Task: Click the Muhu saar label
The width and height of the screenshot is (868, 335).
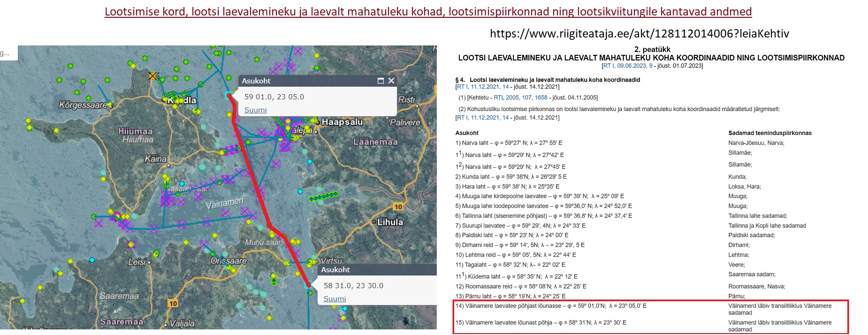Action: tap(263, 242)
